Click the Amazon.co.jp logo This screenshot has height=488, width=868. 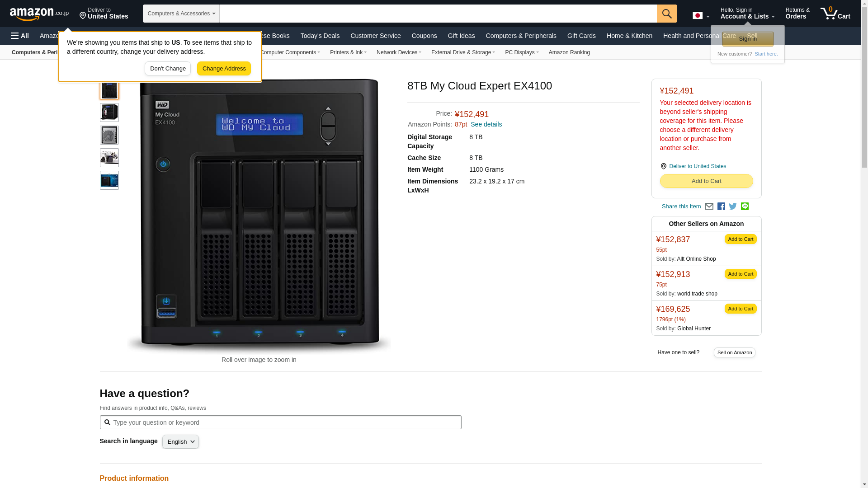[39, 14]
